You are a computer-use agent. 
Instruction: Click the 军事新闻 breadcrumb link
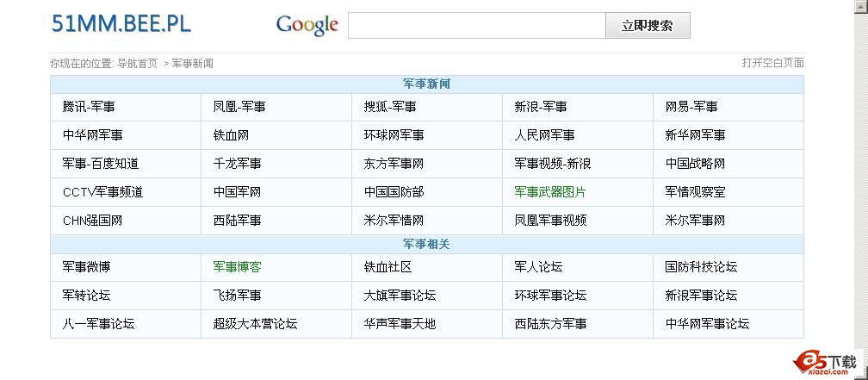[193, 64]
